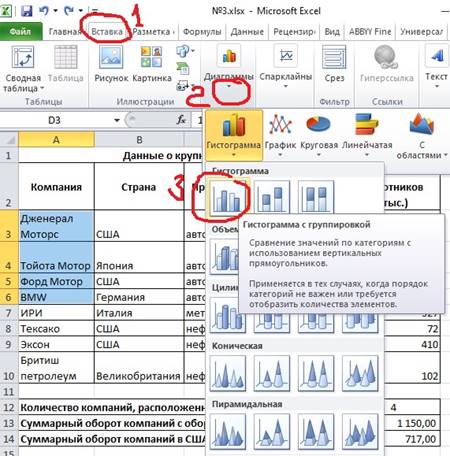Click the Компания header cell
This screenshot has width=450, height=456.
(x=56, y=187)
